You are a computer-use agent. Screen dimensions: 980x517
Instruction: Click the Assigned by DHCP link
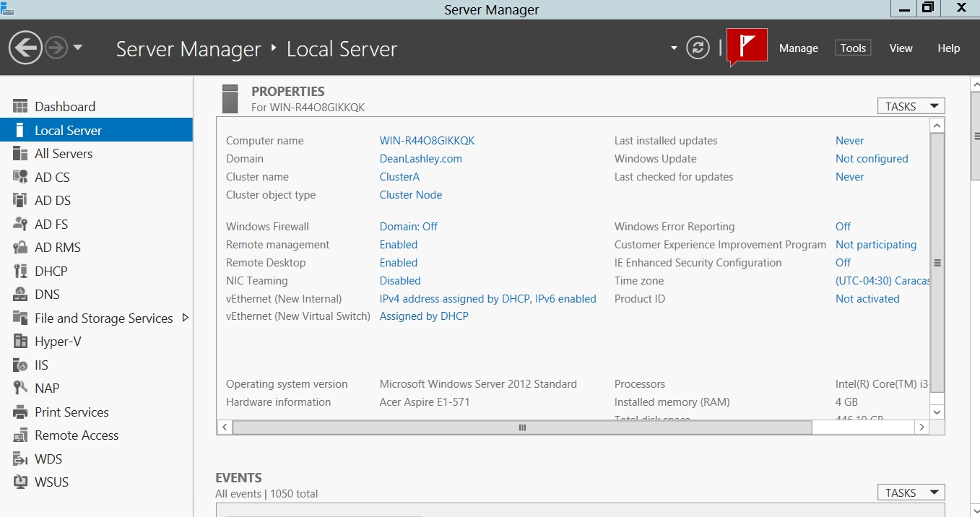point(424,316)
